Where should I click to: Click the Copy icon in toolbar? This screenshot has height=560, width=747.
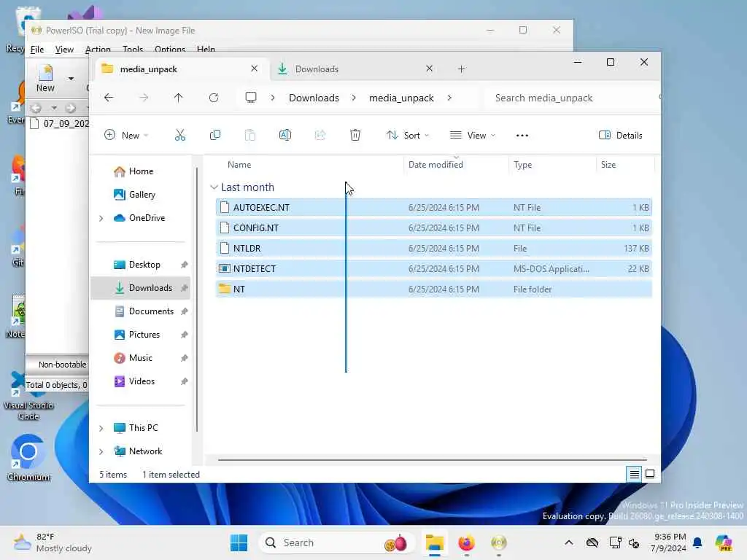pyautogui.click(x=215, y=135)
